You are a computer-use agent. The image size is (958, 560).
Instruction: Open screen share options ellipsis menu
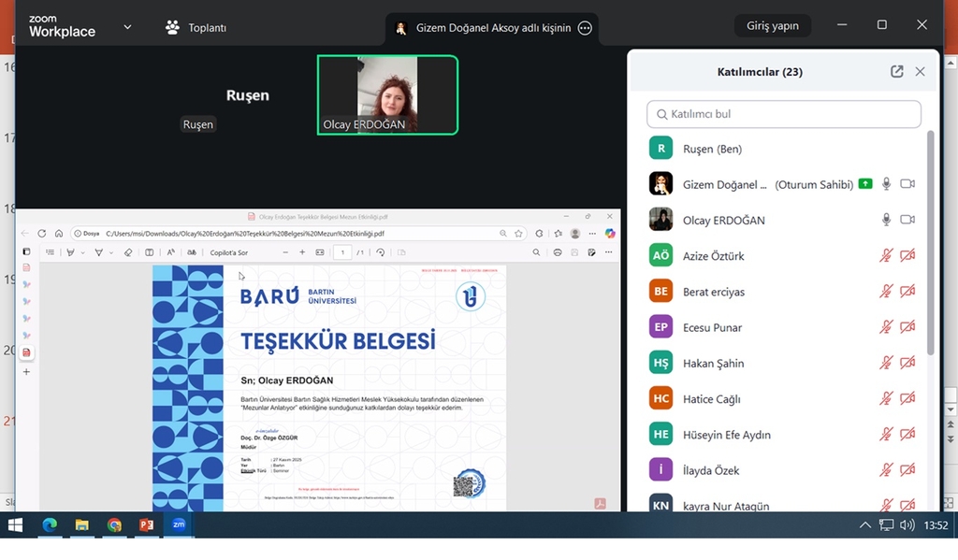[x=586, y=28]
